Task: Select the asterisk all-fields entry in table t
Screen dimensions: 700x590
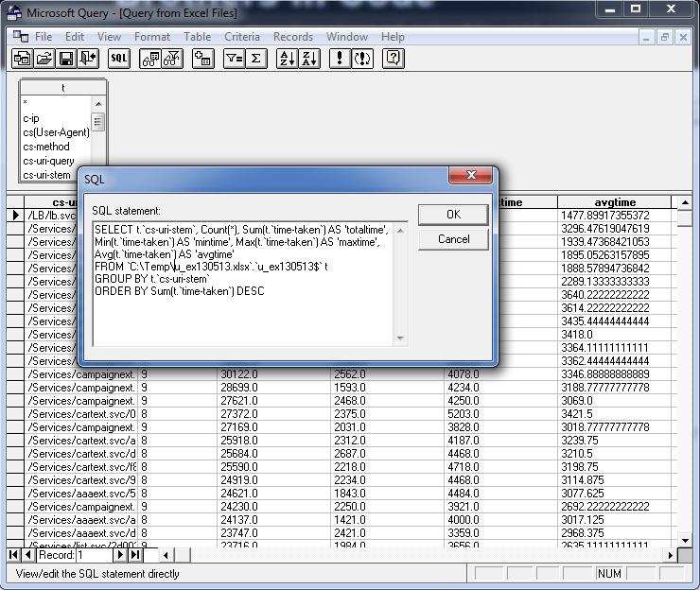Action: click(25, 103)
